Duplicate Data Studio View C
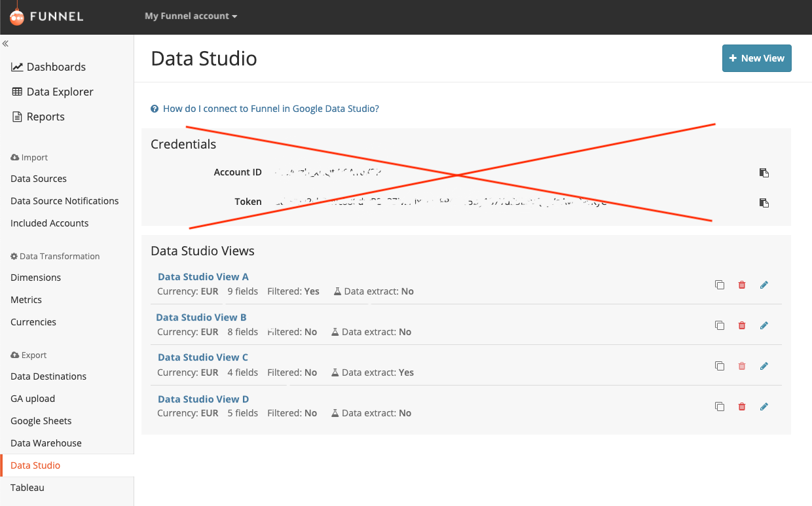 pyautogui.click(x=720, y=366)
